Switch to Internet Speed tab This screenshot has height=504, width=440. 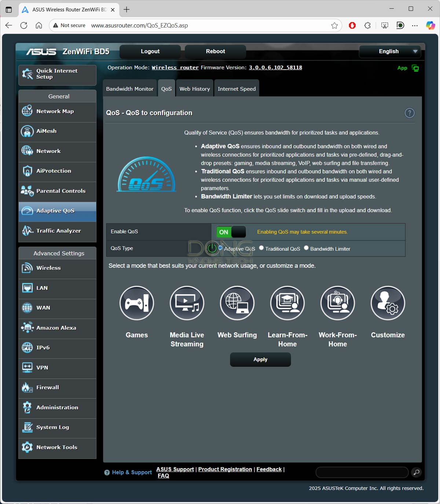(237, 88)
